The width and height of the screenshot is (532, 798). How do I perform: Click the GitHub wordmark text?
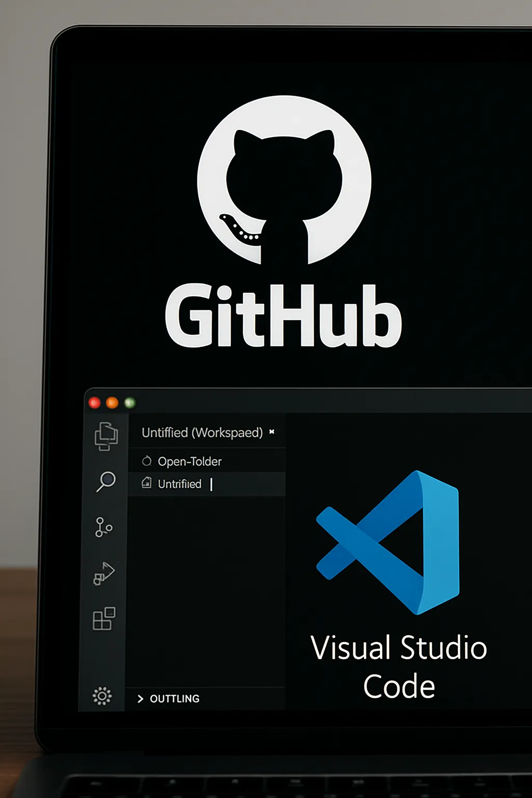(x=284, y=315)
